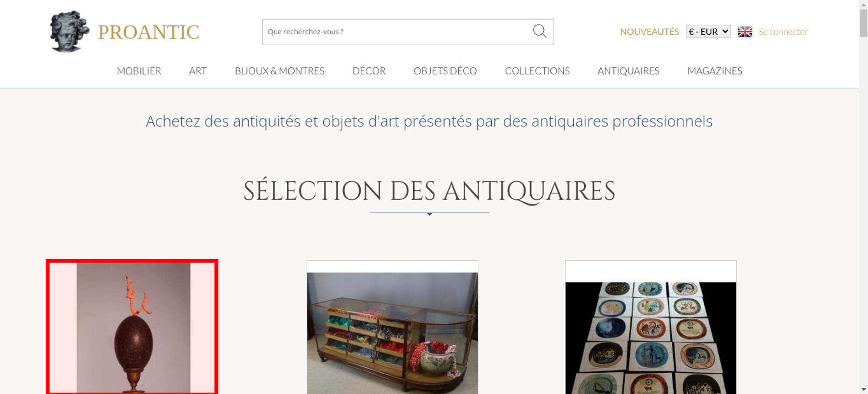The width and height of the screenshot is (868, 394).
Task: Open the glass display counter thumbnail
Action: click(392, 327)
